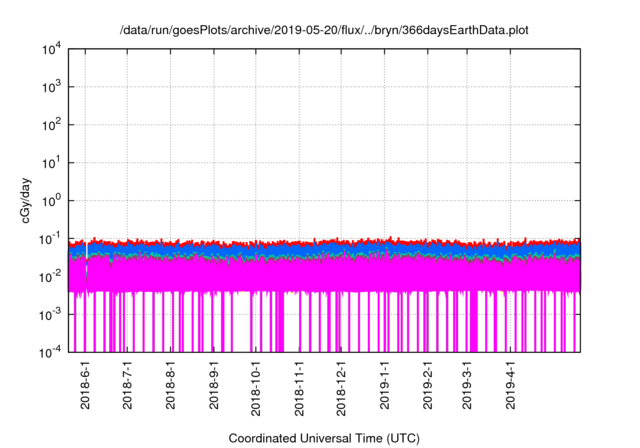The image size is (640, 448).
Task: Click the 10^0 y-axis tick label
Action: 51,201
